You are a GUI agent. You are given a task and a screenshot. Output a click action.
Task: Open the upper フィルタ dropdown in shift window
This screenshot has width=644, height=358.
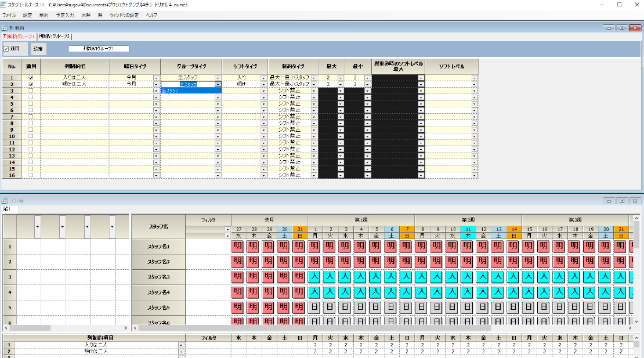[x=227, y=230]
